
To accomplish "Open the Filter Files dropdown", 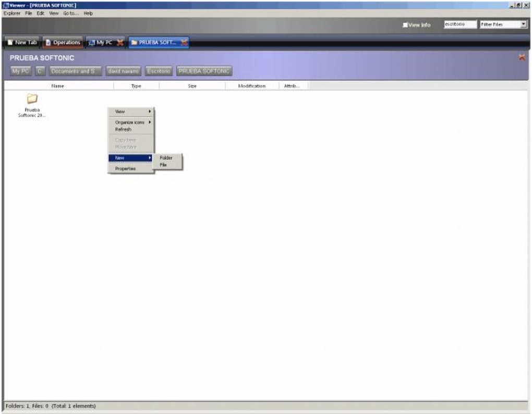I will (x=523, y=24).
